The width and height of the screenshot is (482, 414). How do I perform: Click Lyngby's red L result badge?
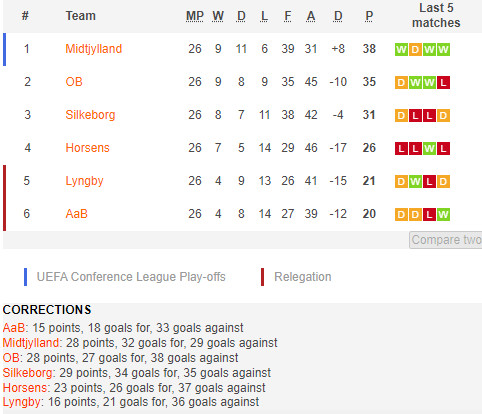[x=429, y=182]
